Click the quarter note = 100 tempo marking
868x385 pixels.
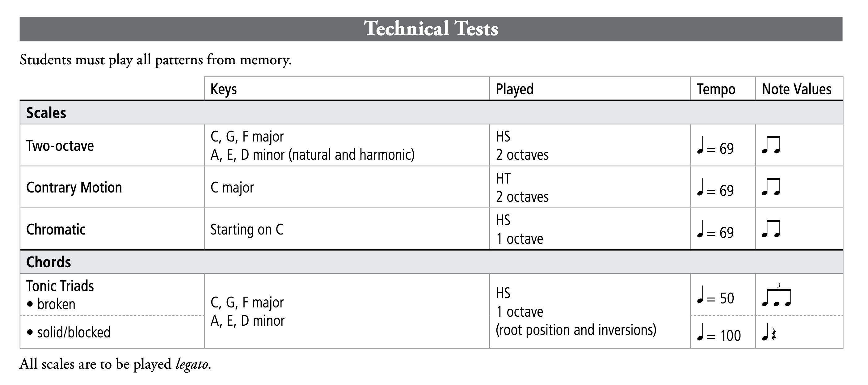coord(719,333)
